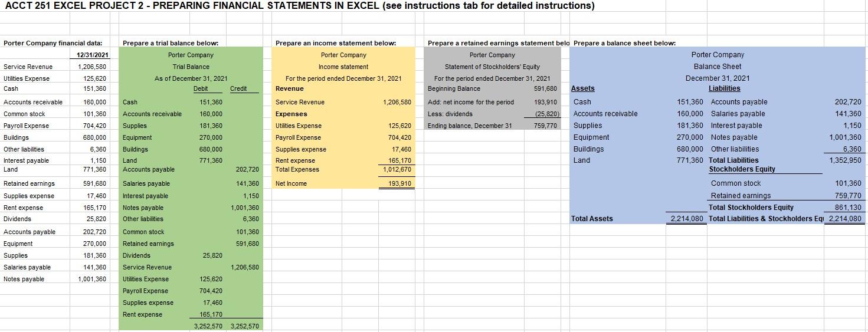Screen dimensions: 868x332
Task: Select the 12/31/2021 date header cell
Action: point(93,55)
